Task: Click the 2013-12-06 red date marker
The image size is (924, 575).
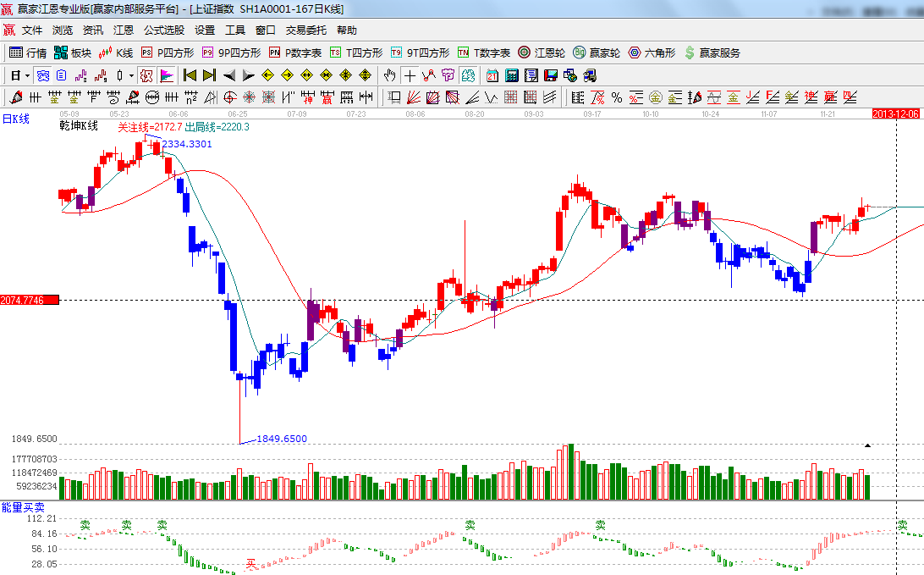Action: point(897,113)
